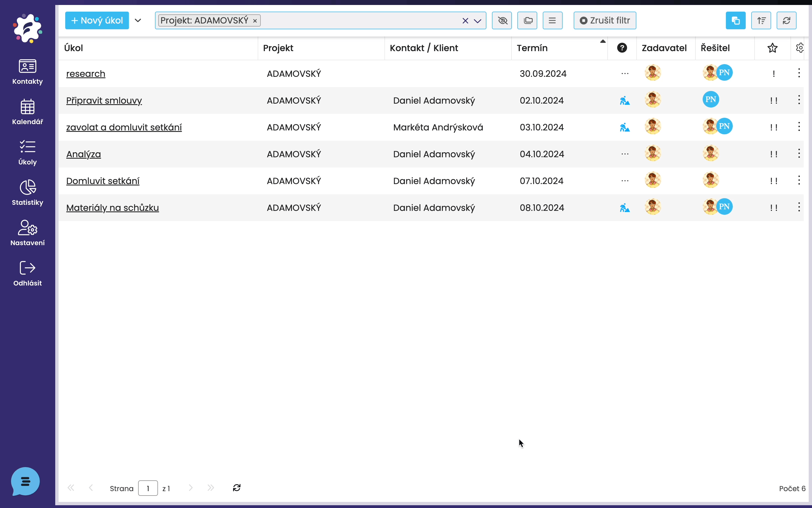Open the table column settings gear

(x=800, y=48)
